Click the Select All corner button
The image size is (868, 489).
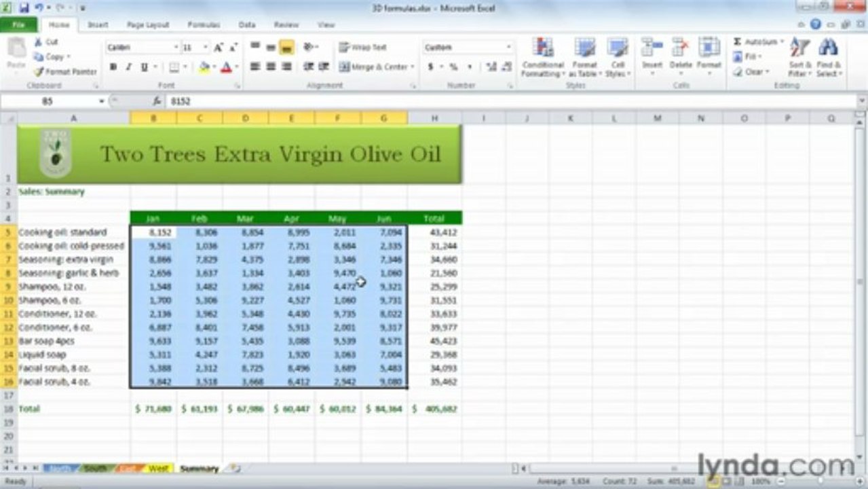point(8,118)
